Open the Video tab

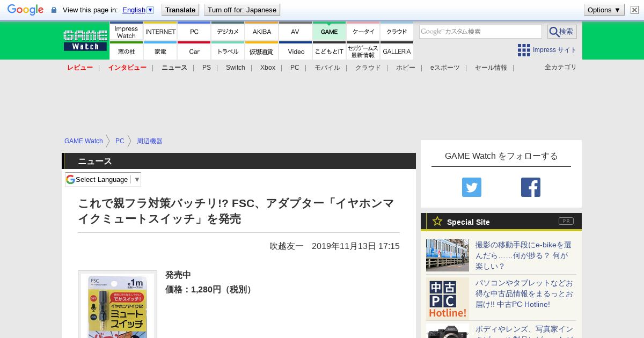tap(295, 51)
